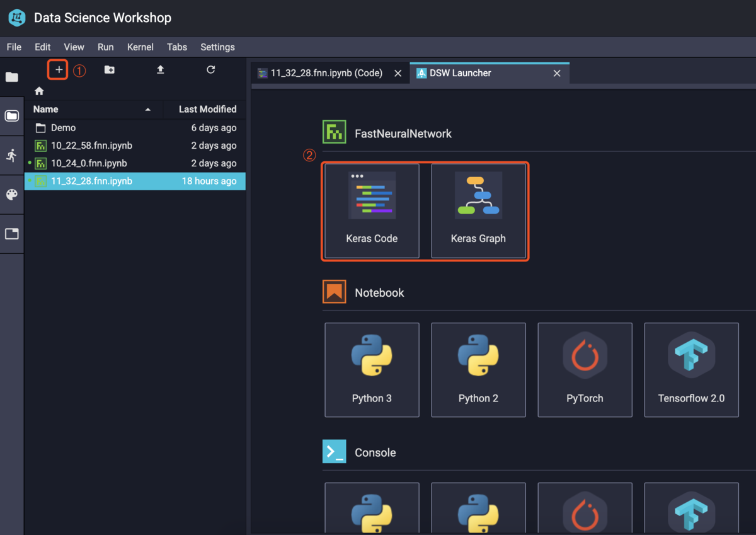Open a Python 3 notebook
Image resolution: width=756 pixels, height=535 pixels.
[372, 370]
